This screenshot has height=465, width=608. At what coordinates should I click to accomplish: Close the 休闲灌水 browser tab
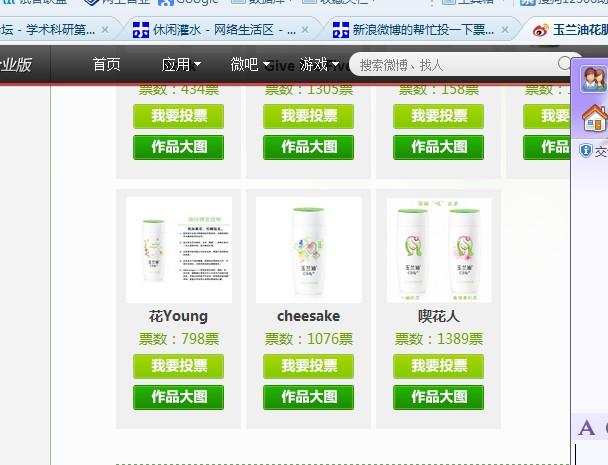(x=306, y=29)
